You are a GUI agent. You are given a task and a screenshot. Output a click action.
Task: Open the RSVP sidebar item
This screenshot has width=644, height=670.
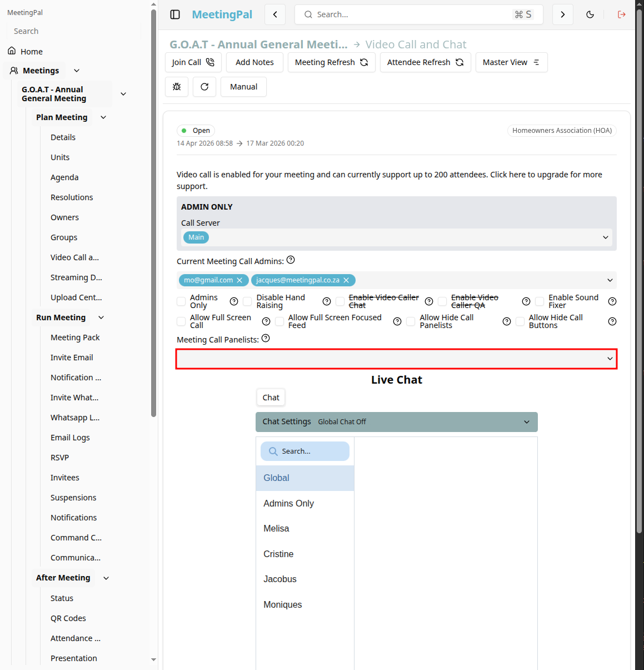point(60,458)
